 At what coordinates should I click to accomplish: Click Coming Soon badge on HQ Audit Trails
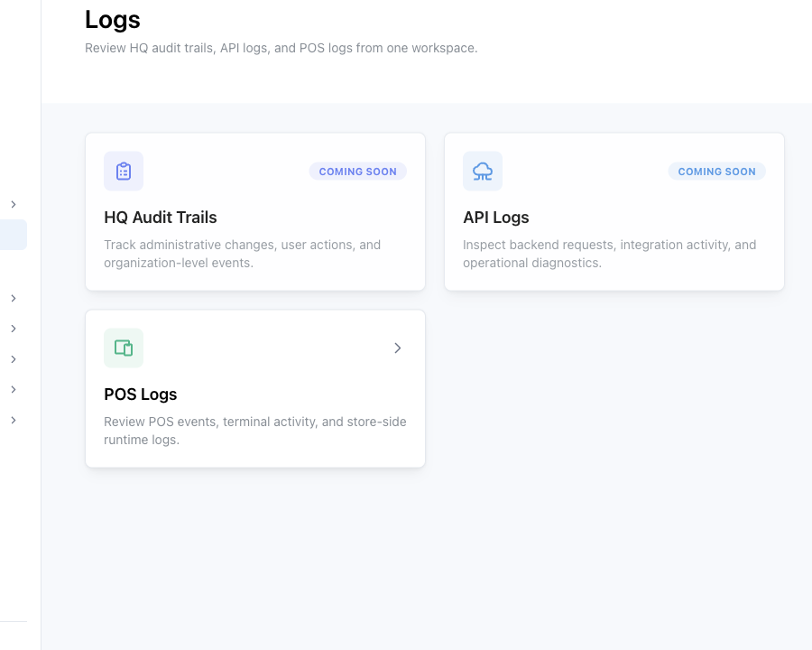pyautogui.click(x=358, y=172)
